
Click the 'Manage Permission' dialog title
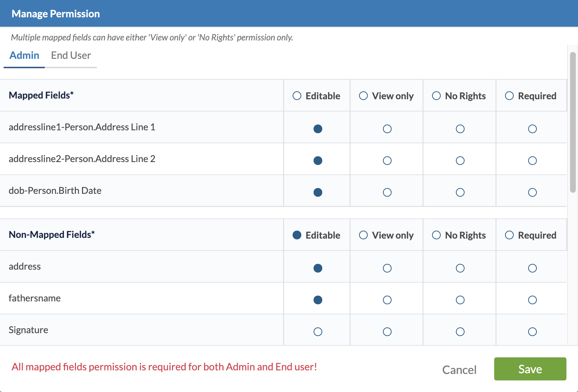[x=56, y=14]
